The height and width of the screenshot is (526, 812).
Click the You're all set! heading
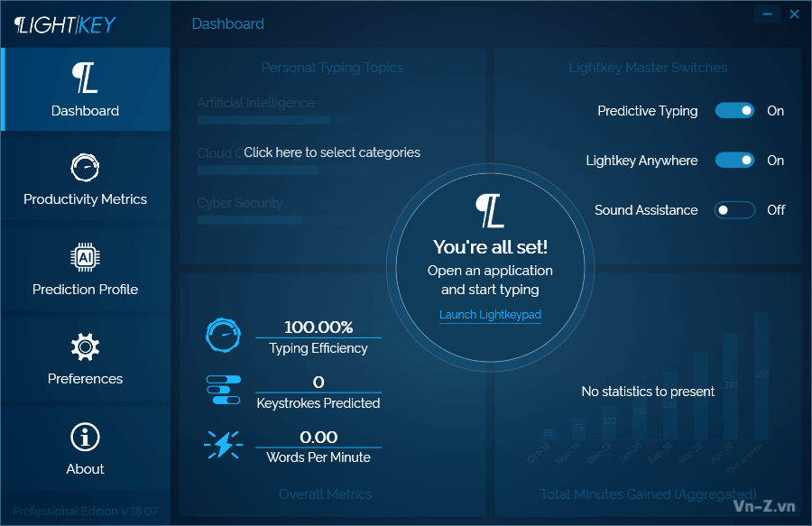(490, 247)
